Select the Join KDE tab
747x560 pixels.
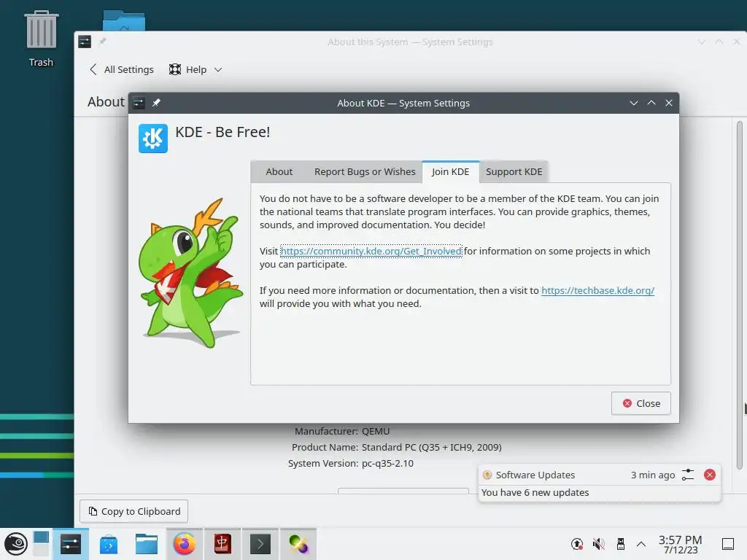pos(450,172)
